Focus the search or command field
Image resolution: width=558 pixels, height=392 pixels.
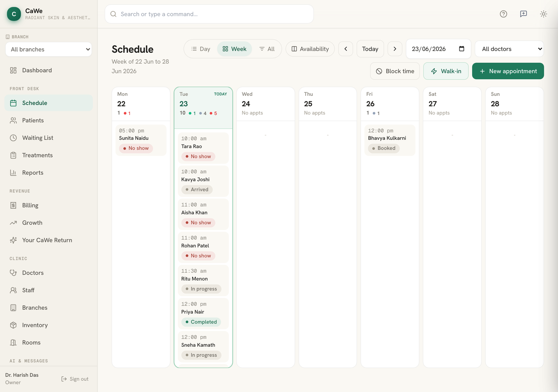click(x=209, y=14)
